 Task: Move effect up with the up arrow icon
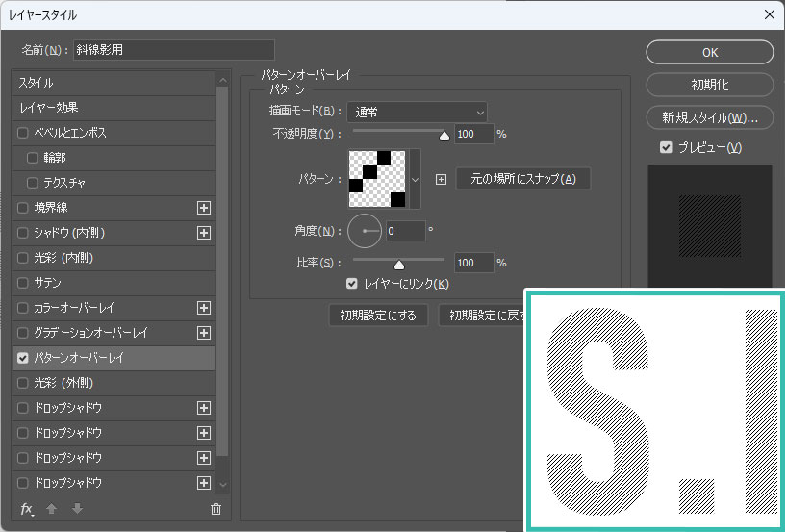click(51, 509)
